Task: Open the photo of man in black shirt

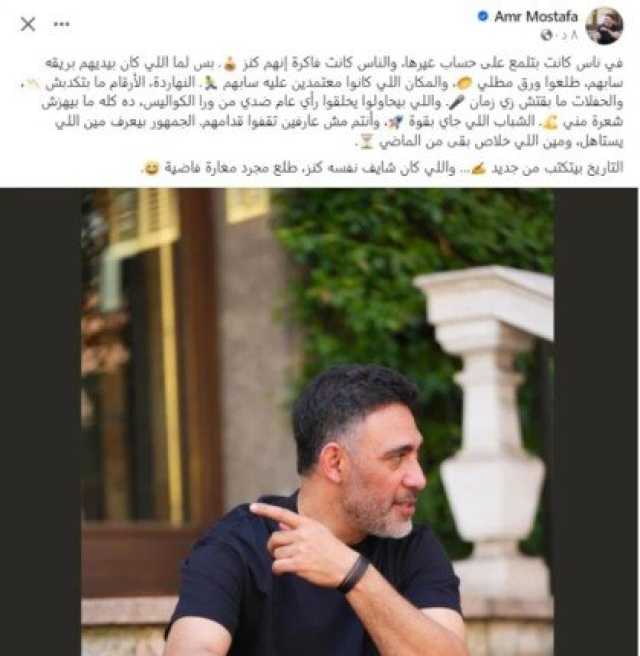Action: (x=318, y=422)
